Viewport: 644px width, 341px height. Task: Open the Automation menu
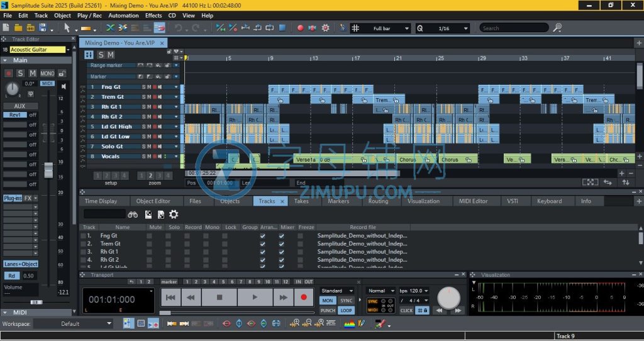(123, 15)
